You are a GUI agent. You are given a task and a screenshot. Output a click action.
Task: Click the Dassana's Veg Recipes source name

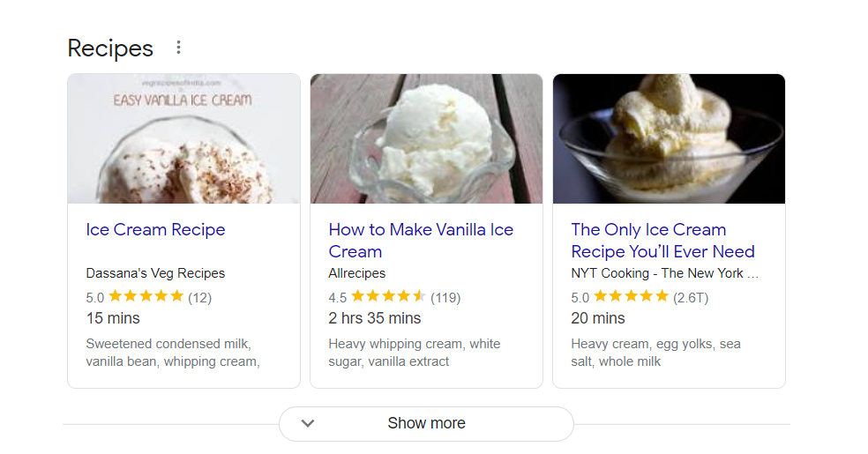[x=155, y=273]
